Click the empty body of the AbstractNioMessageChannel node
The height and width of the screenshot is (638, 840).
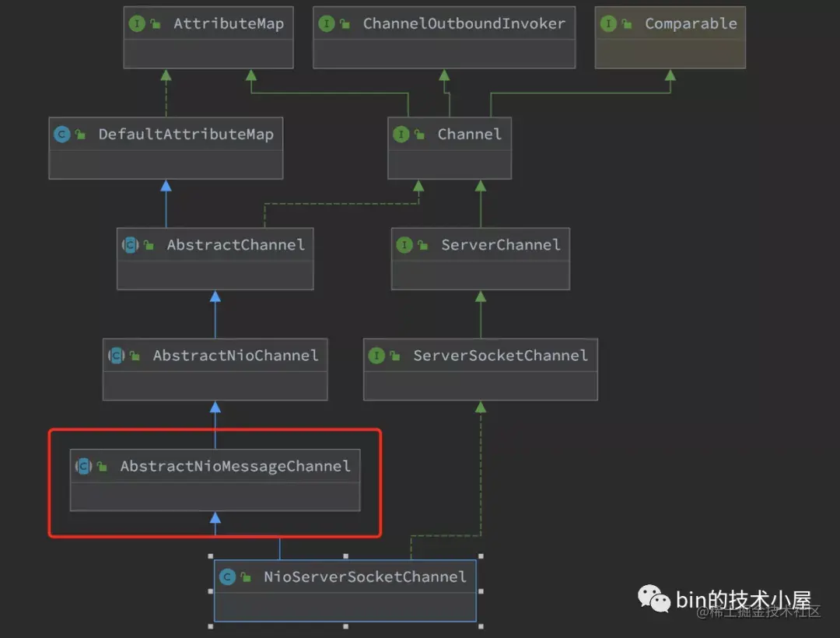point(215,496)
